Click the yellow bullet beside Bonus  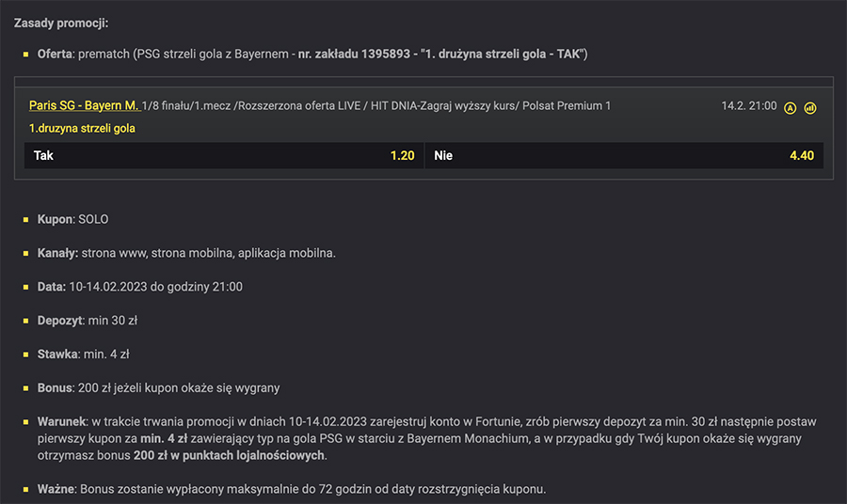click(x=27, y=388)
